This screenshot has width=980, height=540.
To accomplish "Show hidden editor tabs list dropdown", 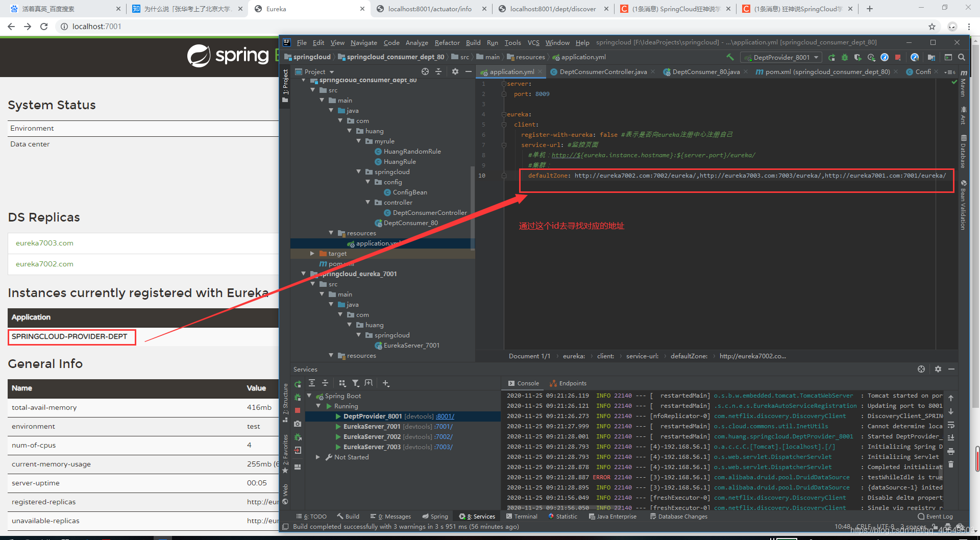I will [x=950, y=72].
